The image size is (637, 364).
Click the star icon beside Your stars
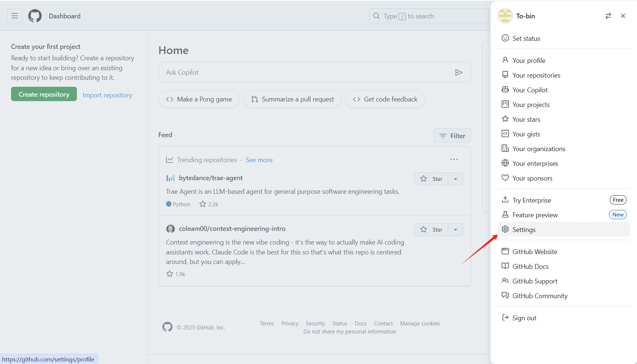click(505, 119)
